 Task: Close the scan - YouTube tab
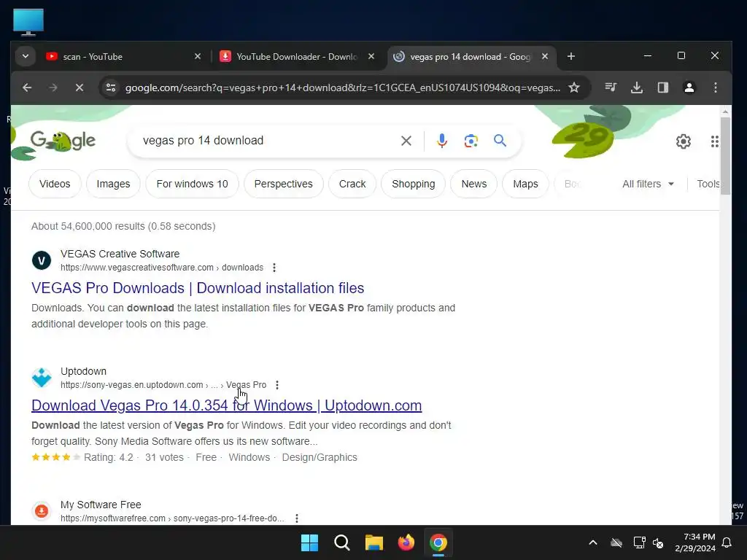(198, 56)
